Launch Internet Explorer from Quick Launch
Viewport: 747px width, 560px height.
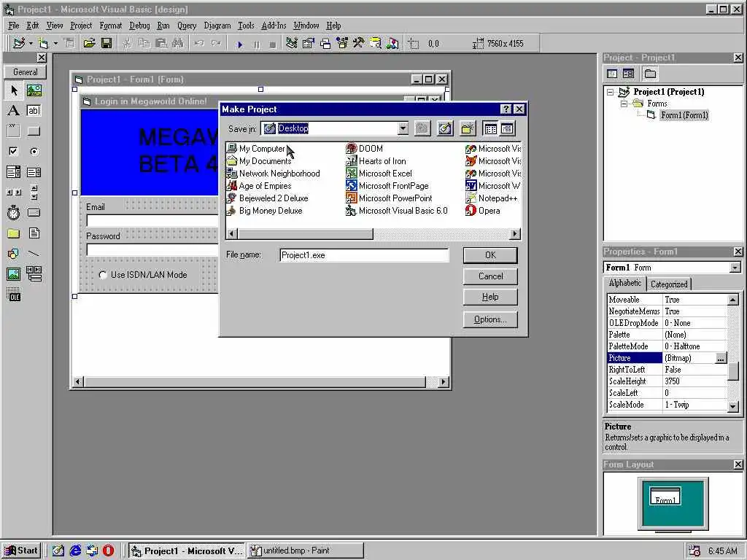coord(75,551)
